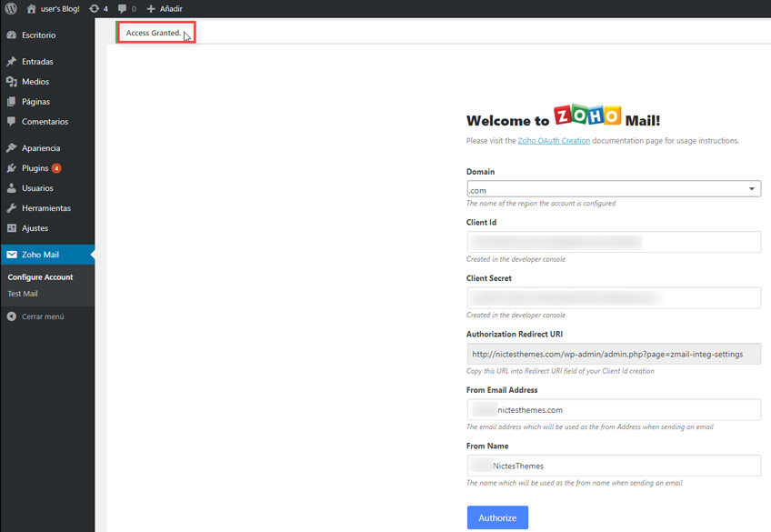Screen dimensions: 771x532
Task: Click the Plugins update count badge
Action: (56, 168)
